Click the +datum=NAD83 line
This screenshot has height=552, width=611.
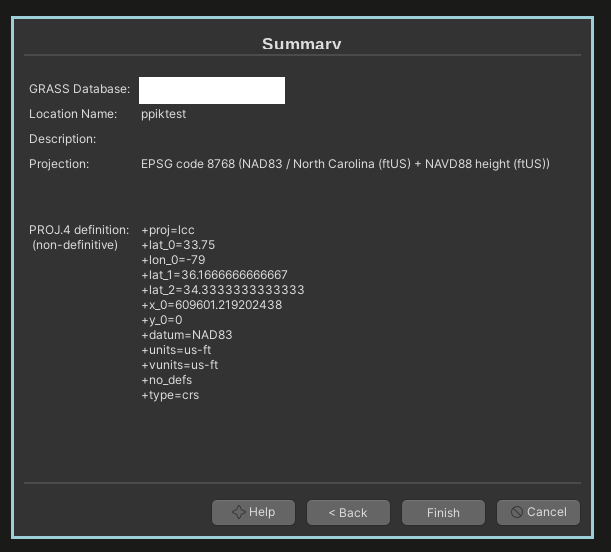click(187, 335)
